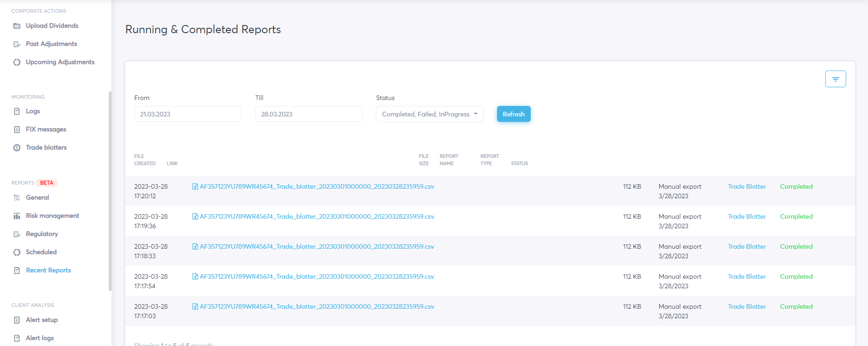Go to Scheduled reports section
This screenshot has width=868, height=346.
pos(41,252)
